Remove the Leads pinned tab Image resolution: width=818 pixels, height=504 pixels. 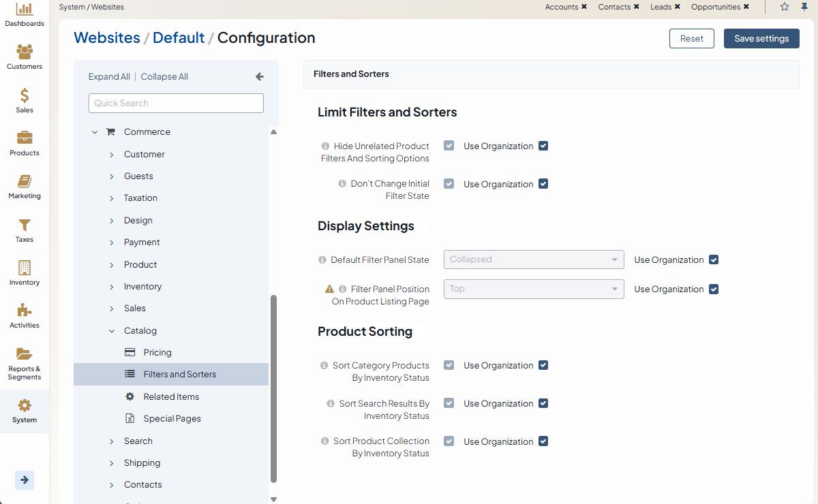pyautogui.click(x=677, y=7)
